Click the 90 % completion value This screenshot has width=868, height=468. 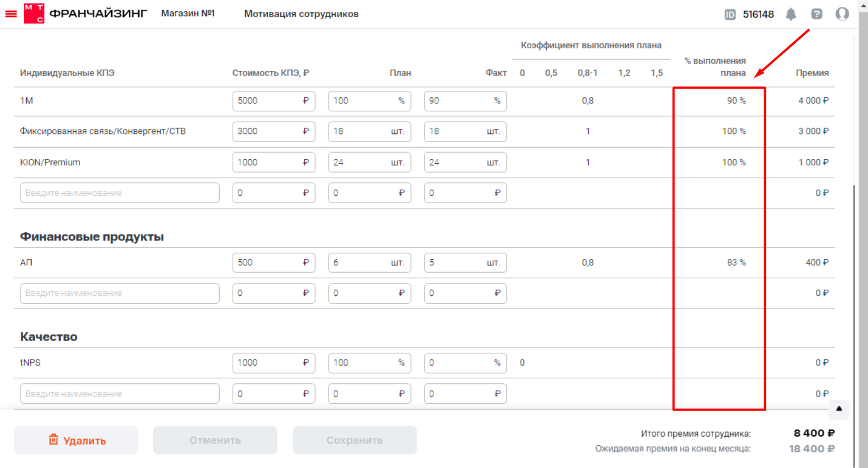736,101
